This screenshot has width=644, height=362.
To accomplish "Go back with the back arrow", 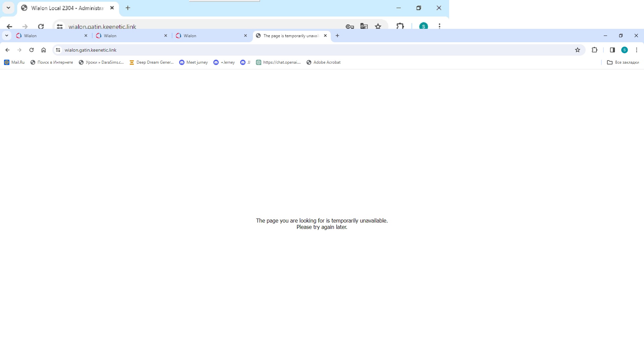I will pos(7,50).
